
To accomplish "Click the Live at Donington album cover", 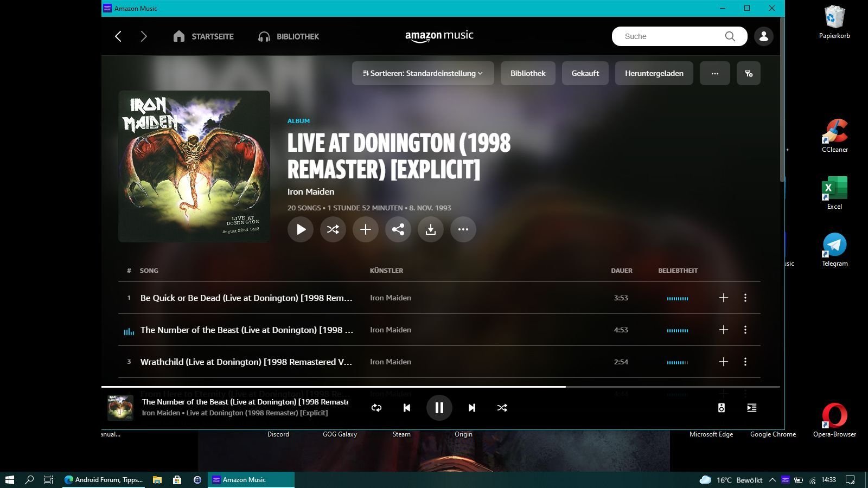I will coord(194,166).
